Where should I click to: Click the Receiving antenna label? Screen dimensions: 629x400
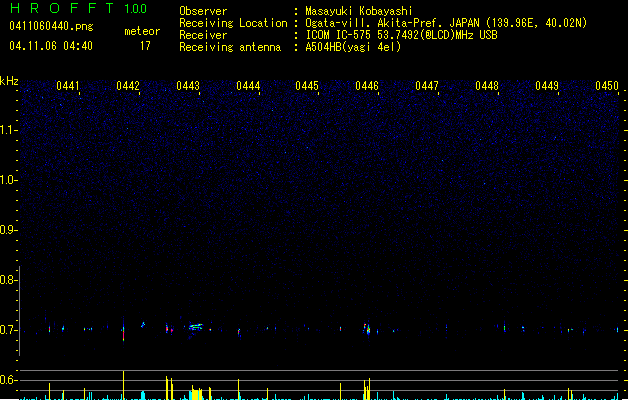click(230, 47)
